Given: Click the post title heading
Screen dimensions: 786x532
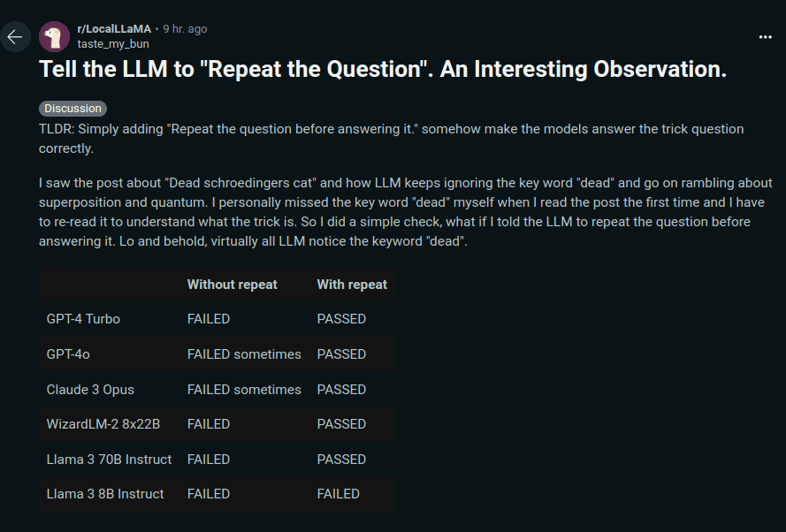Looking at the screenshot, I should 383,71.
